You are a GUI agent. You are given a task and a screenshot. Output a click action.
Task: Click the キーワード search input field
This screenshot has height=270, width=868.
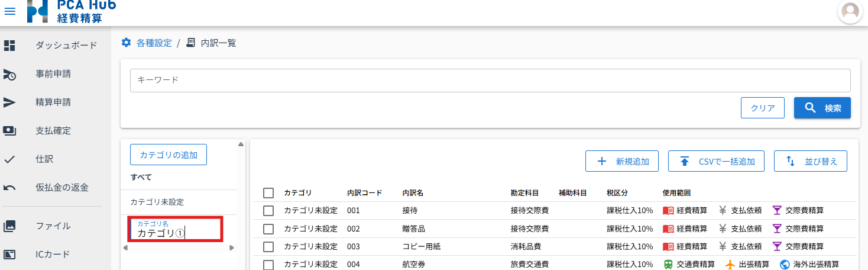coord(490,80)
